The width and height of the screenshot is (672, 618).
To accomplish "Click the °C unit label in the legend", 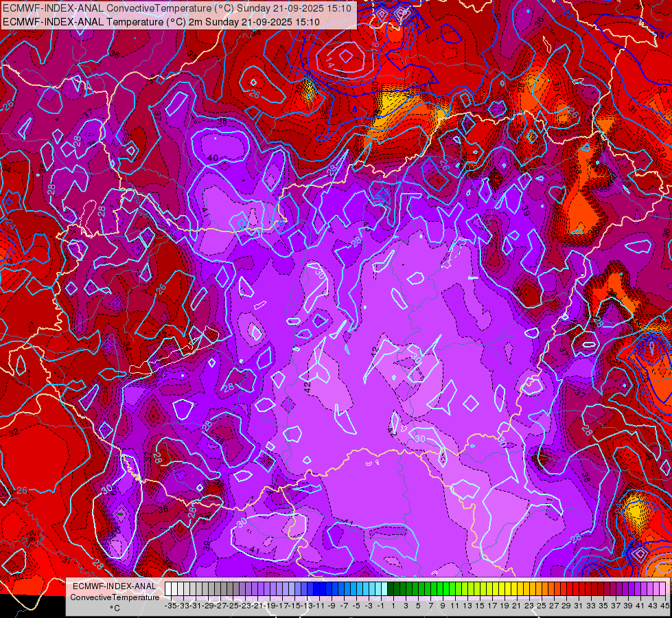I will [x=115, y=608].
